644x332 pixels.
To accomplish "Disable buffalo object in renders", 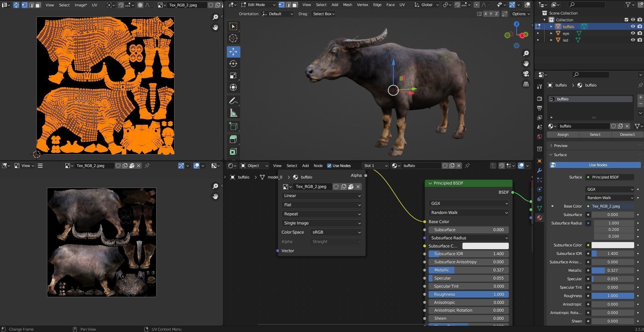I will tap(640, 26).
